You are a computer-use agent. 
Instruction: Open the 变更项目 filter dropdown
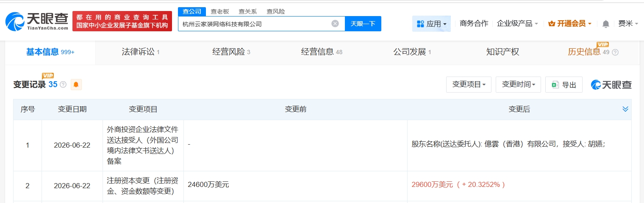click(x=469, y=85)
